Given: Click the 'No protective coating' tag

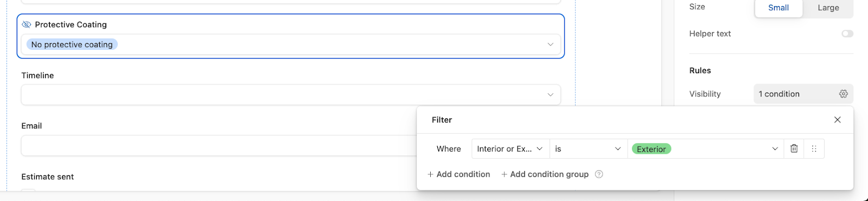Looking at the screenshot, I should click(x=72, y=44).
